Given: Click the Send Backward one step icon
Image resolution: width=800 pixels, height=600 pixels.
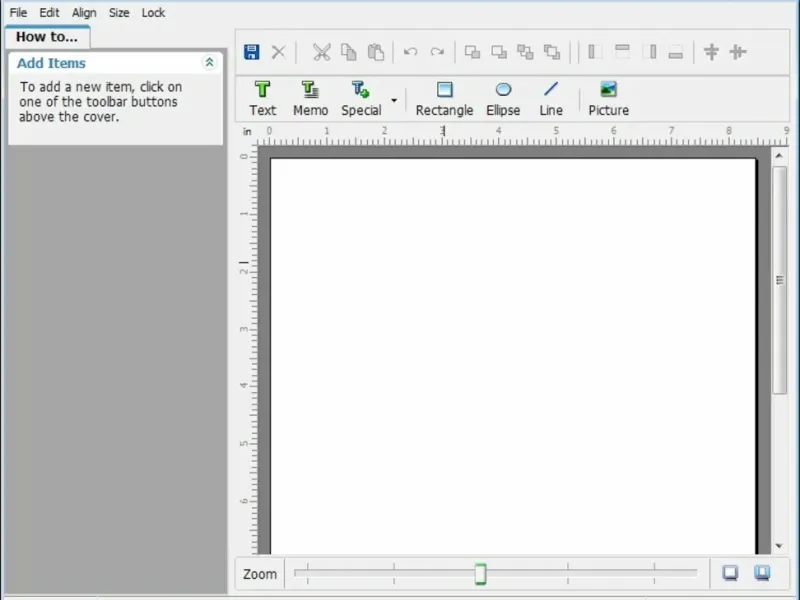Looking at the screenshot, I should tap(552, 52).
